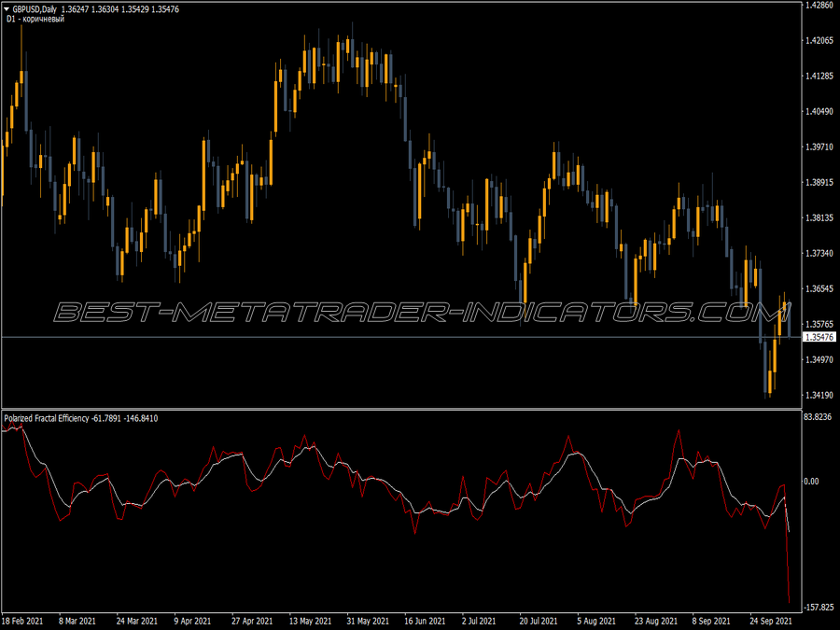Click the 1.40490 price scale label
This screenshot has height=630, width=840.
(819, 111)
